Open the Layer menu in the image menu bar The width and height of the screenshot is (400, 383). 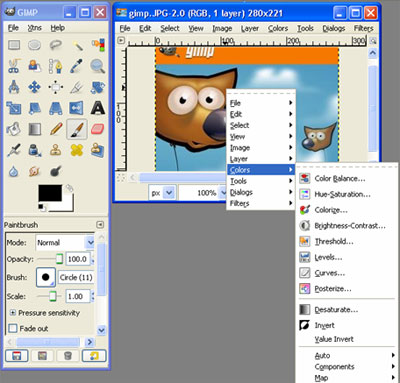[250, 29]
